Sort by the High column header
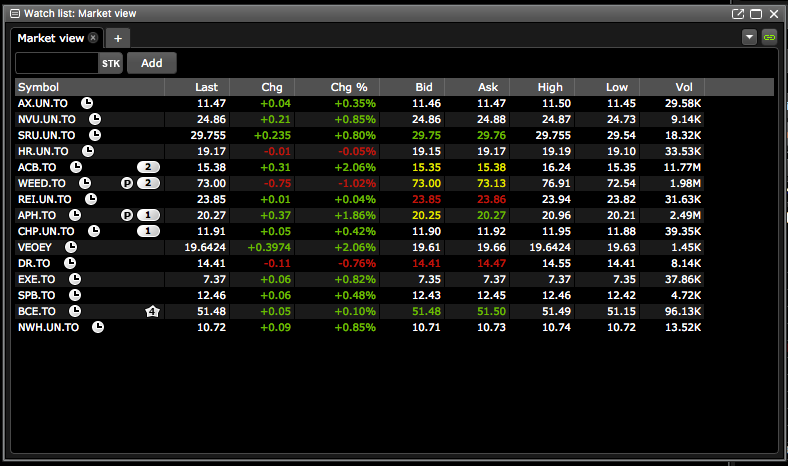Screen dimensions: 788x466 pos(542,87)
